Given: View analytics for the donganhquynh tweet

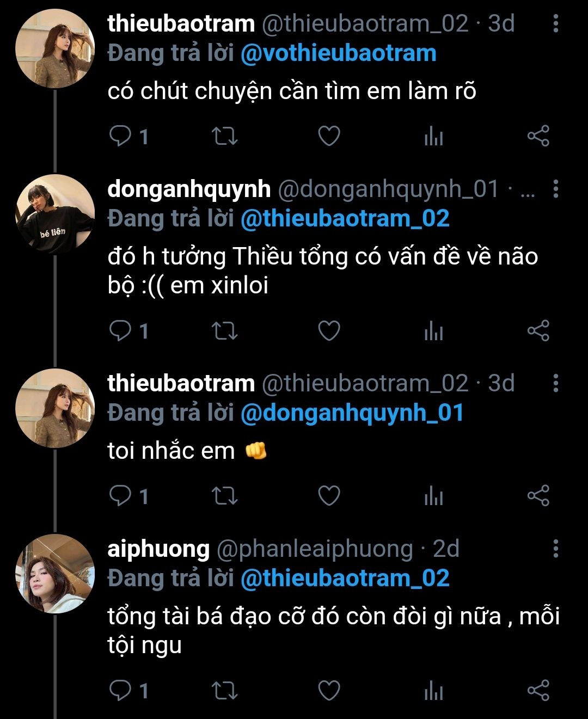Looking at the screenshot, I should [x=433, y=331].
